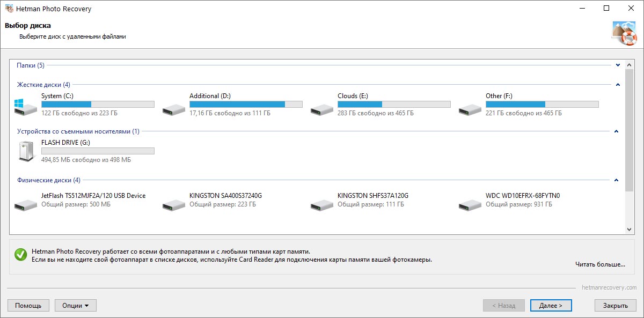Click the System (C:) usage bar
644x318 pixels.
pyautogui.click(x=98, y=105)
